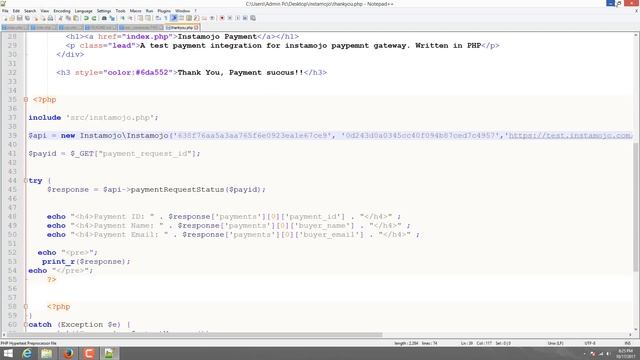The image size is (640, 360).
Task: Zoom out using toolbar icon
Action: click(x=131, y=18)
